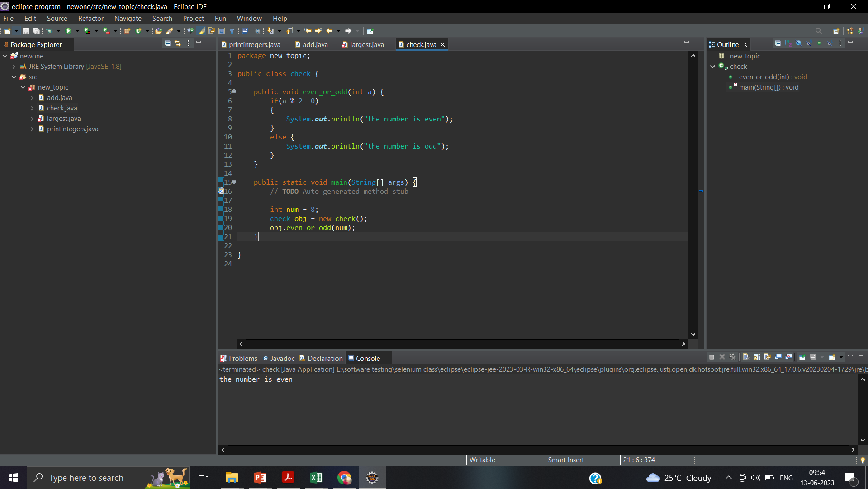
Task: Expand the JRE System Library node
Action: tap(14, 67)
